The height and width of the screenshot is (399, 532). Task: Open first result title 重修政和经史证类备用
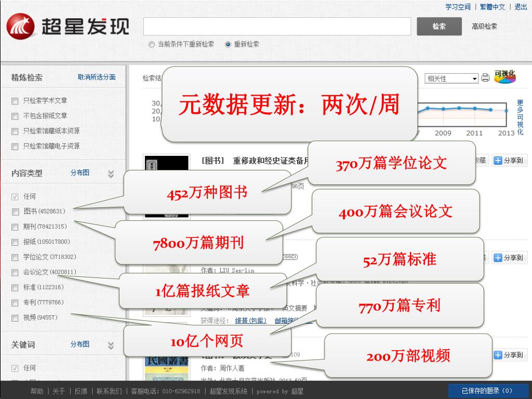271,161
